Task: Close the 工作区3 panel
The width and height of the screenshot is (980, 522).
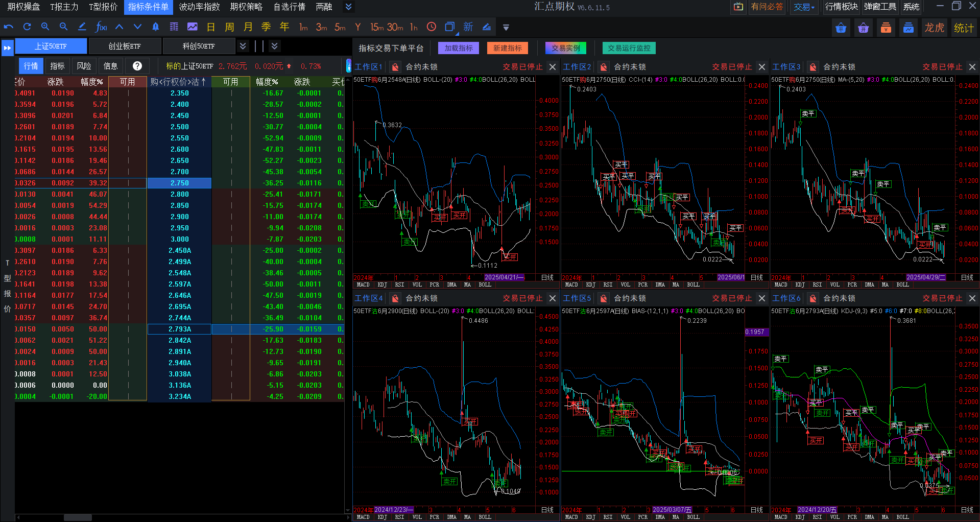Action: (972, 67)
